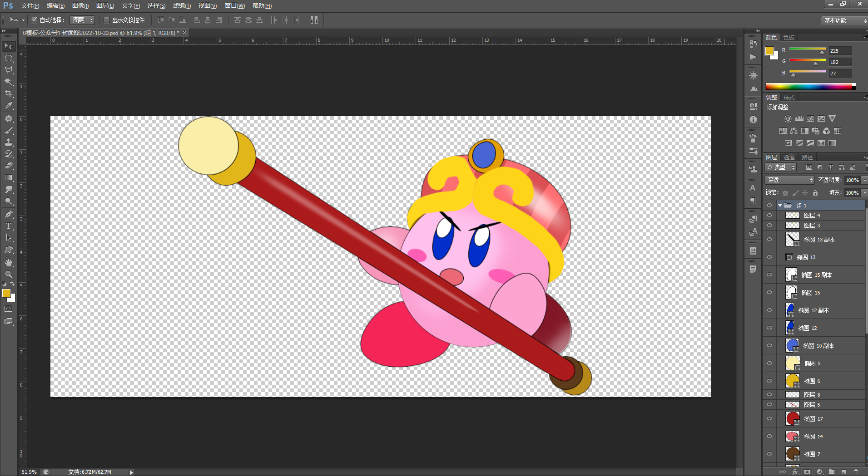The width and height of the screenshot is (868, 476).
Task: Add a Curves adjustment layer
Action: (810, 119)
